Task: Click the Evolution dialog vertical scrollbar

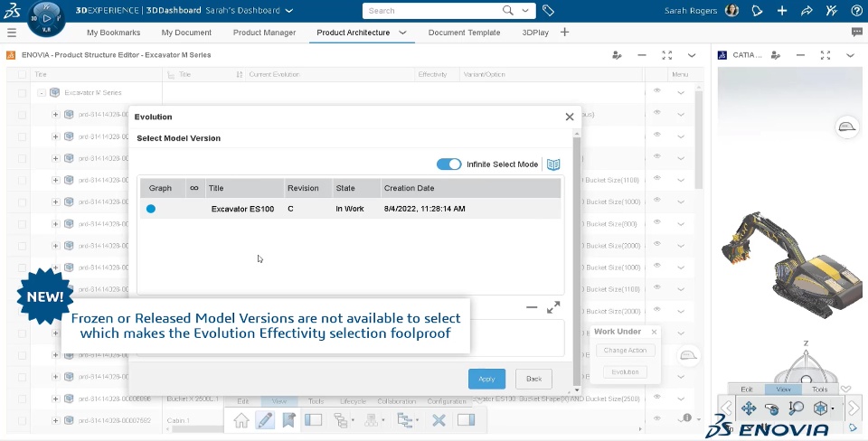Action: [x=577, y=260]
